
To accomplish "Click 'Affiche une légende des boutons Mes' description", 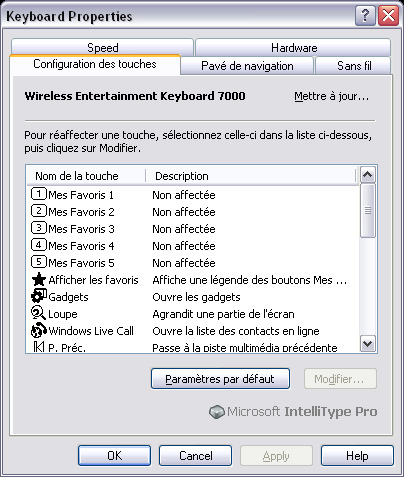I will 249,280.
